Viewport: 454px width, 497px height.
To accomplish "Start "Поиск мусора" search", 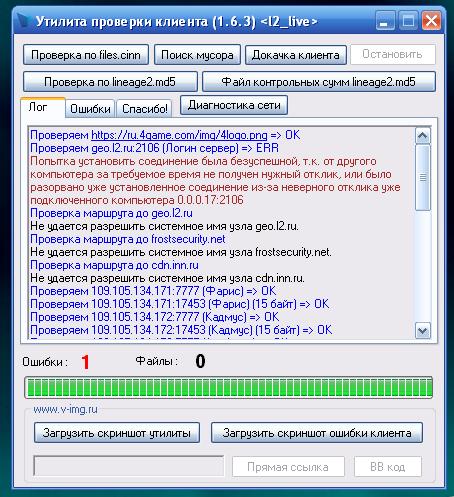I will point(197,55).
